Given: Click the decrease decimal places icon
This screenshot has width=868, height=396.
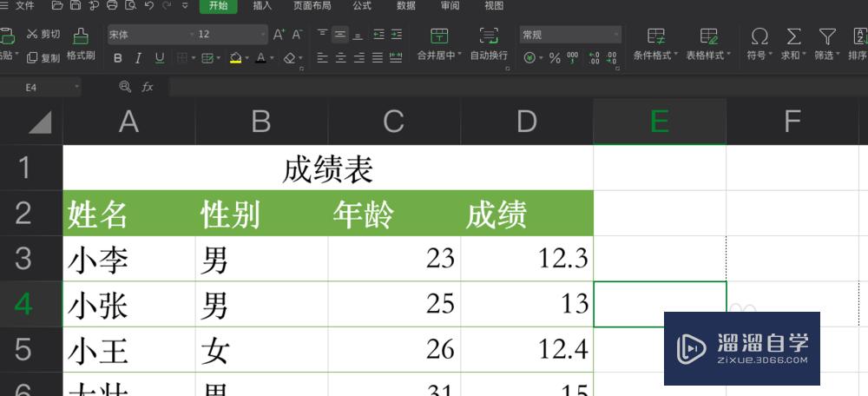Looking at the screenshot, I should click(611, 57).
